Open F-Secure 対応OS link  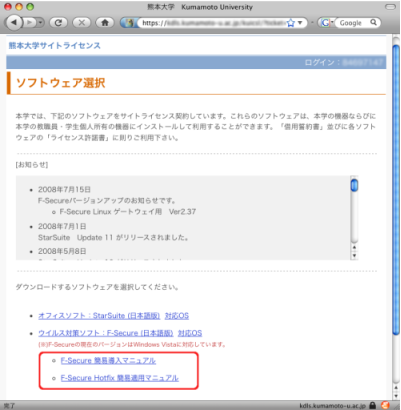(190, 333)
